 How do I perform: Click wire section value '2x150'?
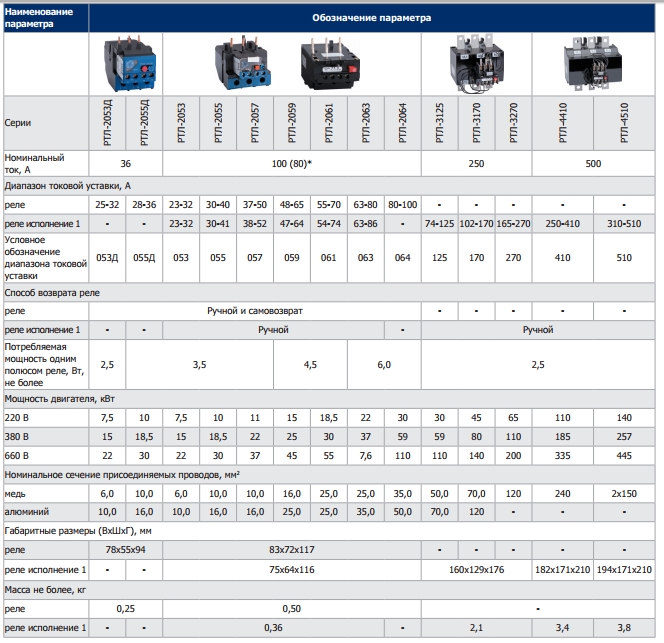624,494
